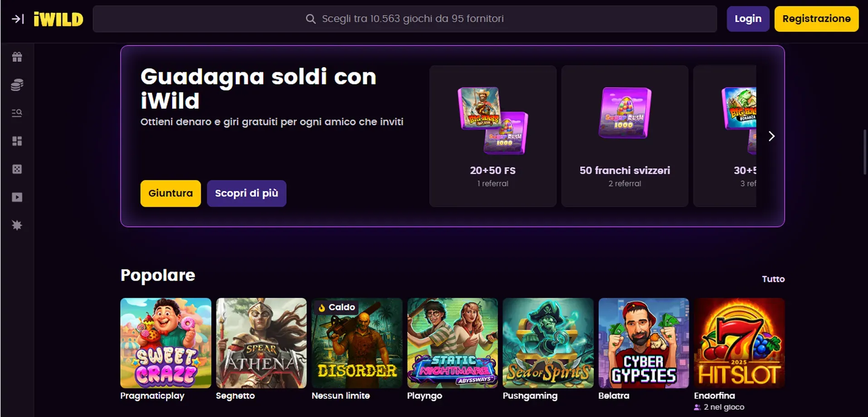Click the Segnetto provider label
Screen dimensions: 868x417
tap(235, 396)
